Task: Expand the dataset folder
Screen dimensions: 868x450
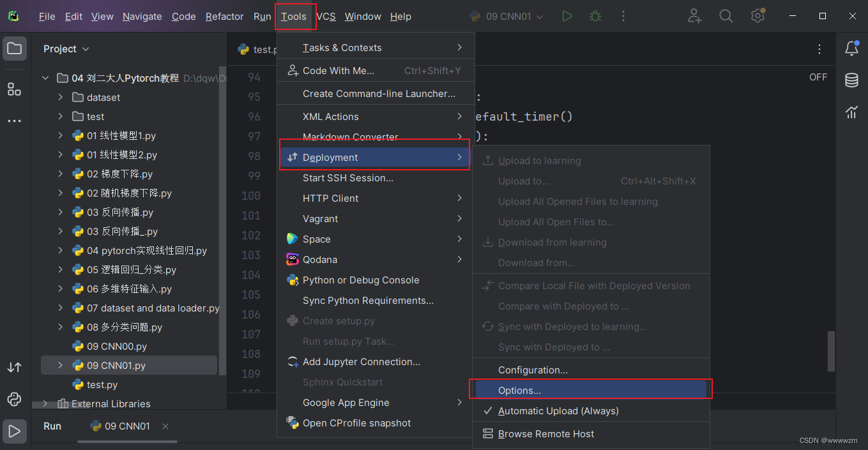Action: [x=61, y=98]
